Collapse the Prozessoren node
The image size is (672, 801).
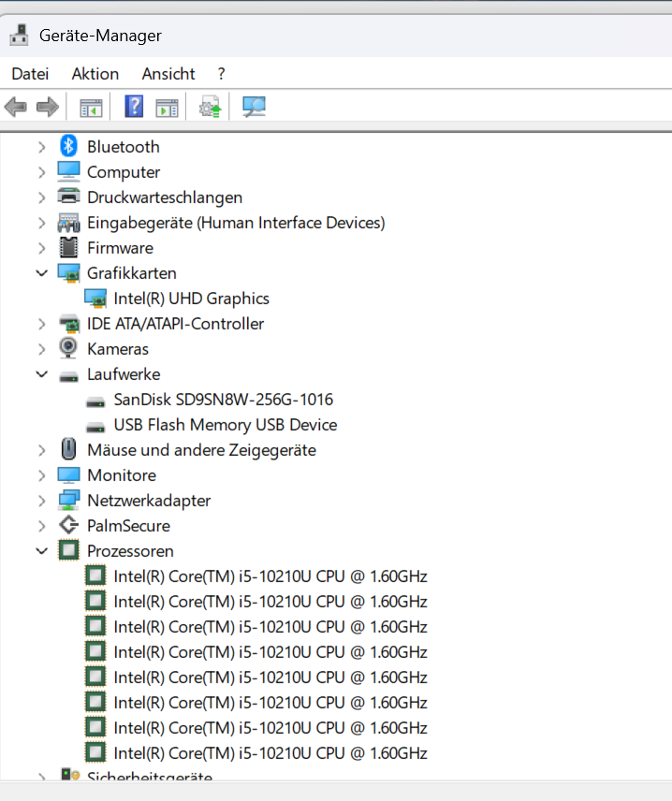click(42, 551)
